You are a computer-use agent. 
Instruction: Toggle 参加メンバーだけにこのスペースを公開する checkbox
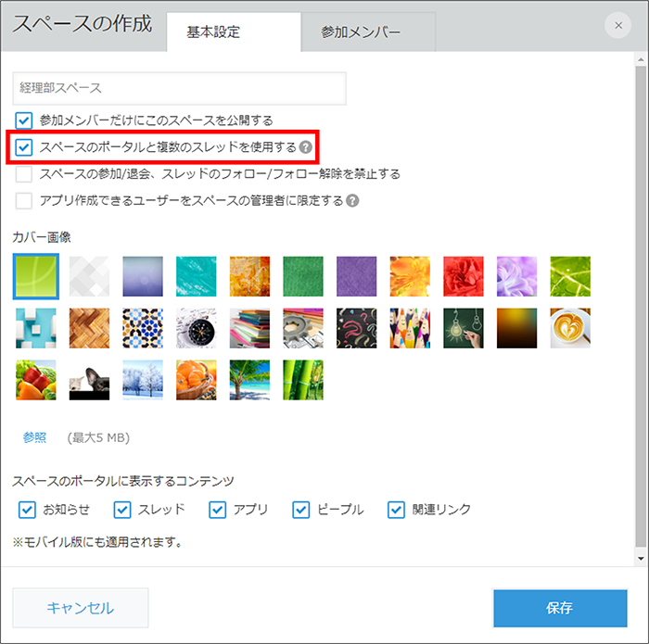coord(23,120)
